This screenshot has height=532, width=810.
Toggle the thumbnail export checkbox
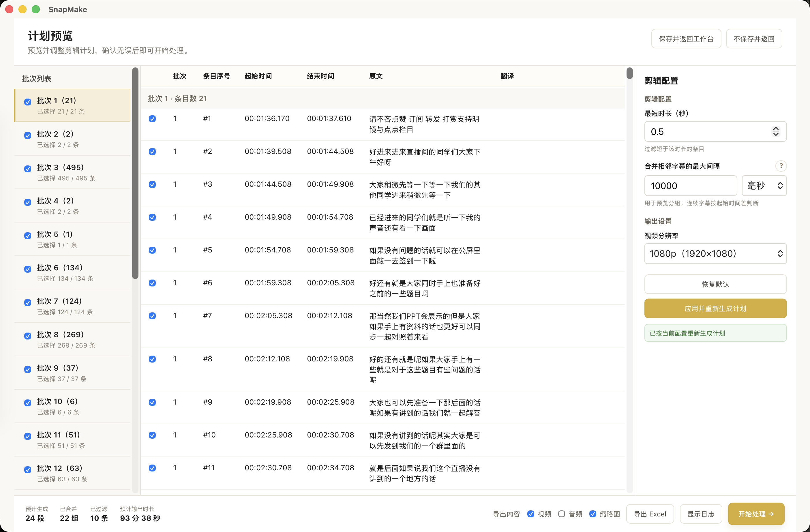(x=593, y=514)
